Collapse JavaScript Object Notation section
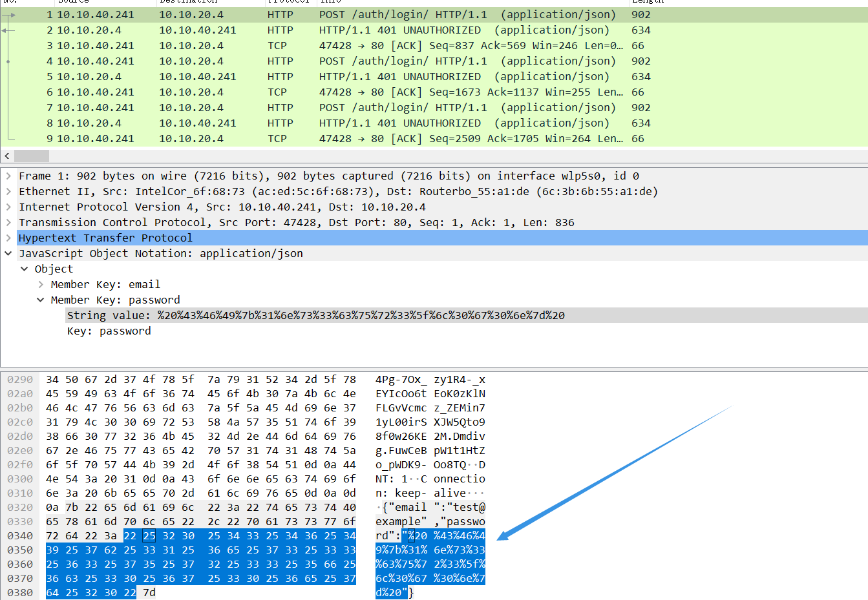This screenshot has width=868, height=600. click(x=8, y=253)
